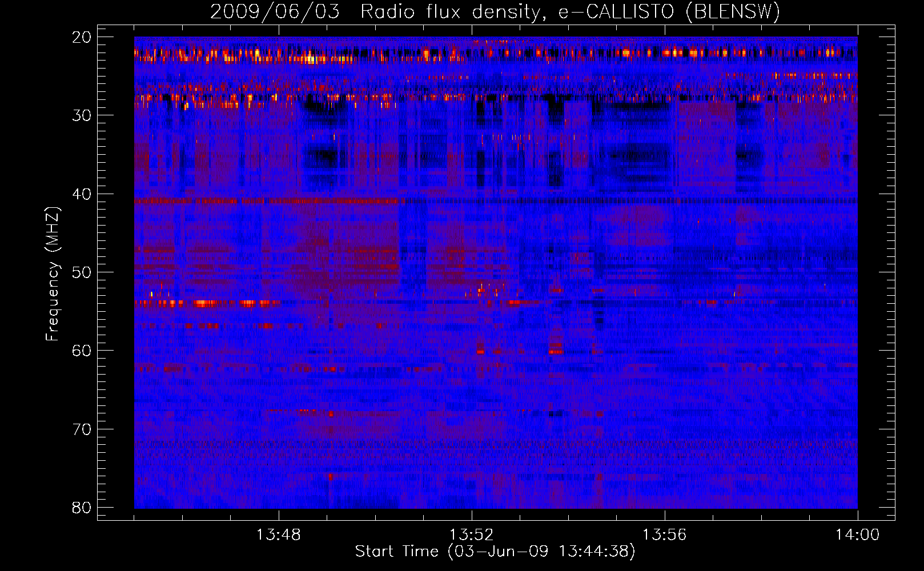
Task: Click the '13:56' time tick label
Action: [x=664, y=534]
